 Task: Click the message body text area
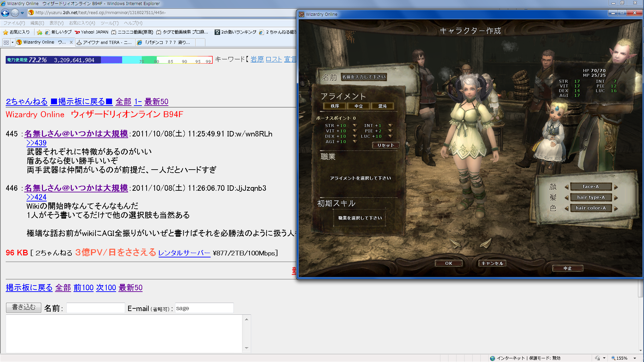[124, 334]
